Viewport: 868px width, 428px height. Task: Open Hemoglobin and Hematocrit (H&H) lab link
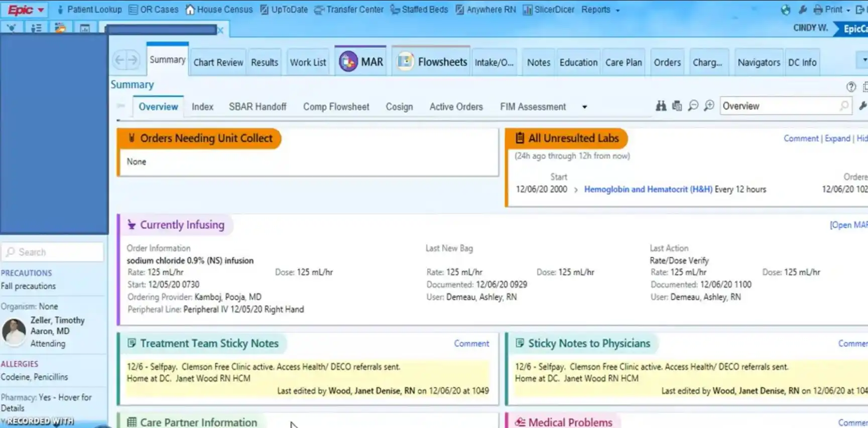(648, 189)
